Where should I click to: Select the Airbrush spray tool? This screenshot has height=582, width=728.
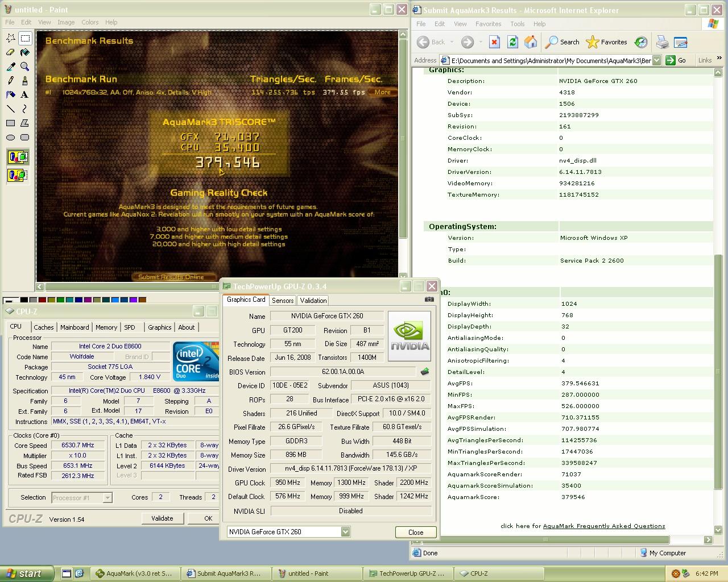click(x=11, y=95)
